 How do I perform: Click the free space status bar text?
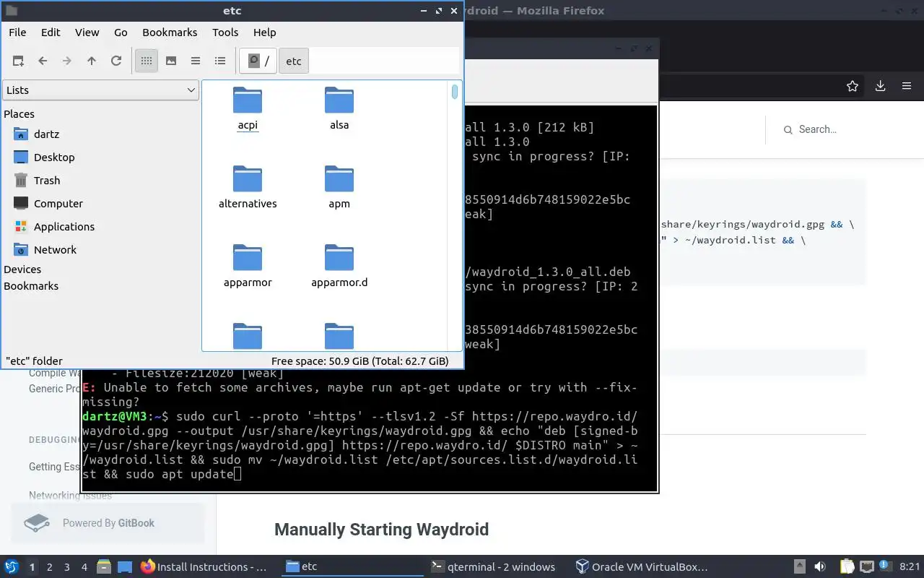pos(359,361)
